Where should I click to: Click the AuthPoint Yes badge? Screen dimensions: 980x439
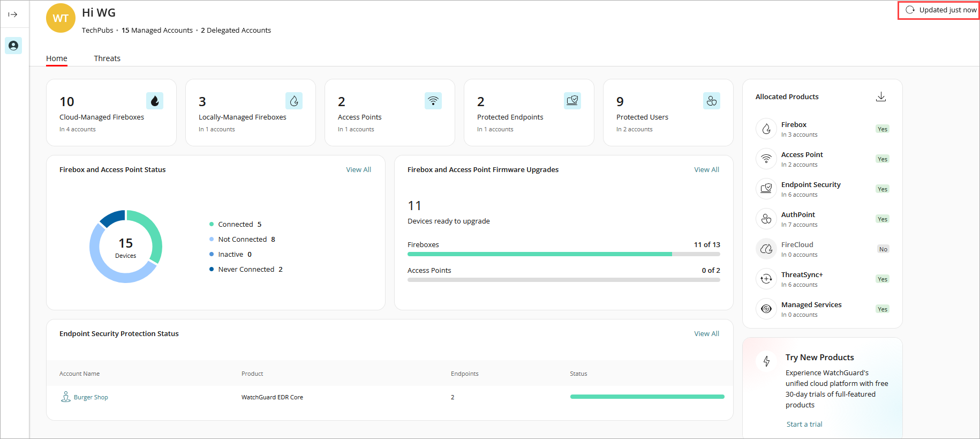click(x=883, y=219)
